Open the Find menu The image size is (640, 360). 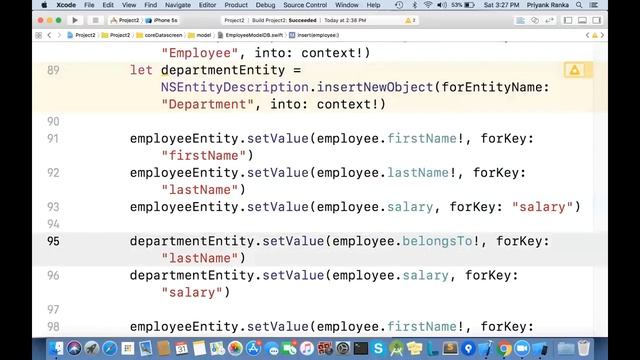[150, 5]
